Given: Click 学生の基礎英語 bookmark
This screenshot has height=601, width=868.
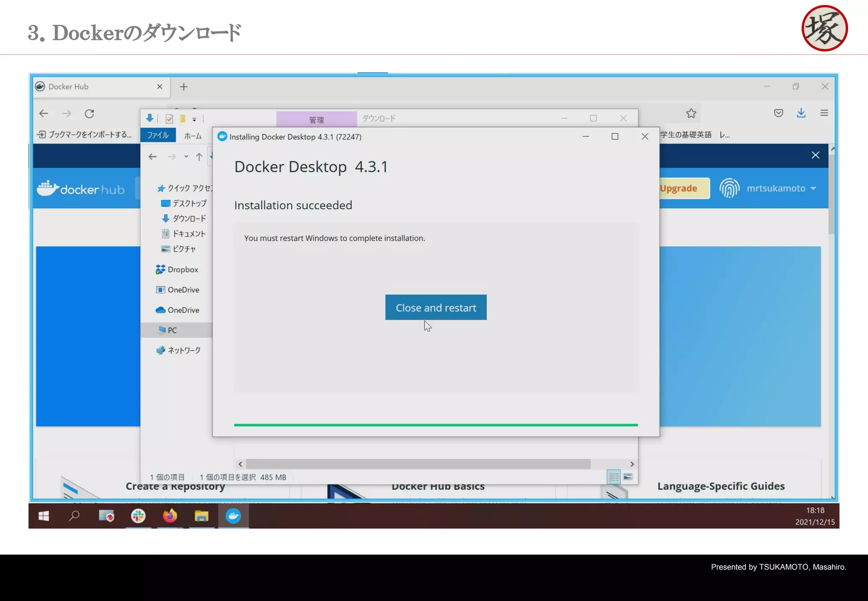Looking at the screenshot, I should [x=686, y=135].
